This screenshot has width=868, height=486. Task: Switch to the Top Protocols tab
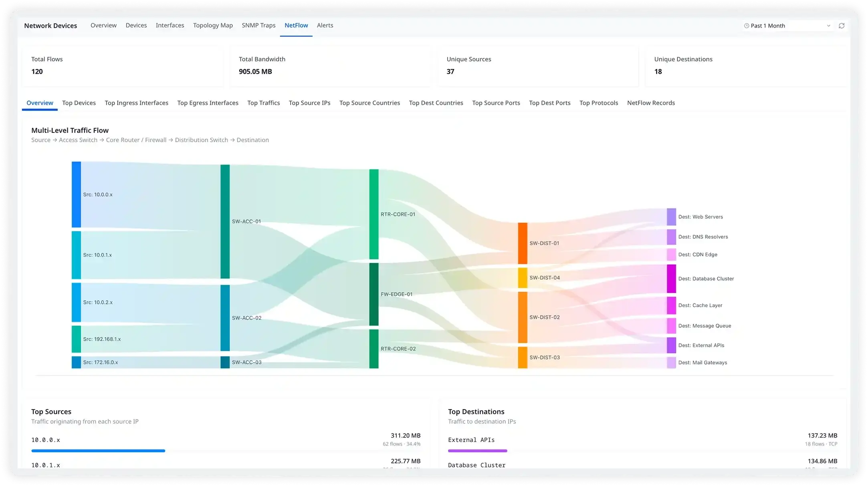pos(599,103)
